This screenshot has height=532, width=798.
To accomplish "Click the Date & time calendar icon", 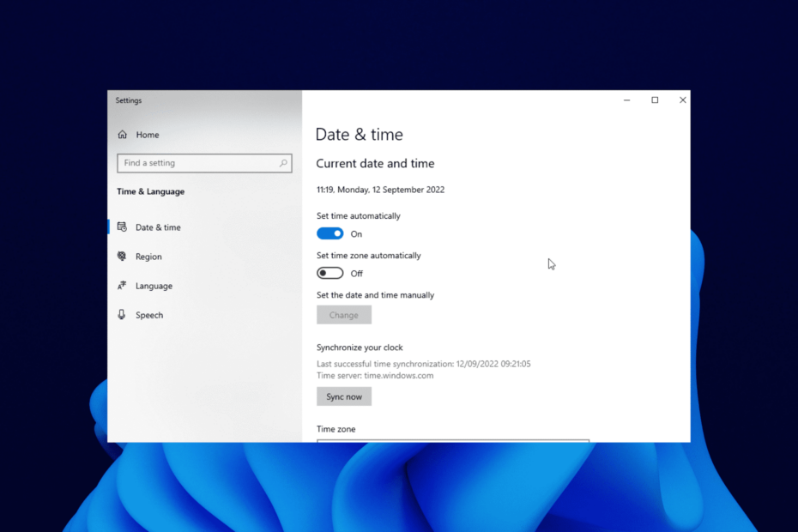I will 122,227.
